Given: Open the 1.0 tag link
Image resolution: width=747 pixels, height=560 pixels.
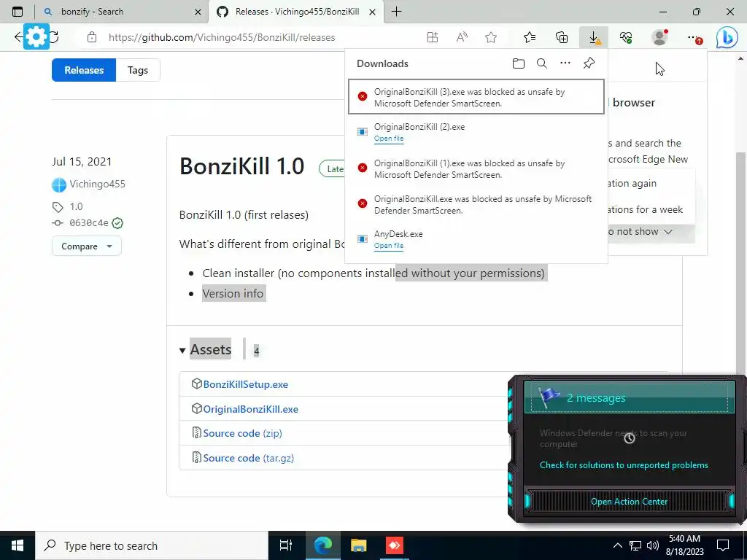Looking at the screenshot, I should [x=76, y=206].
